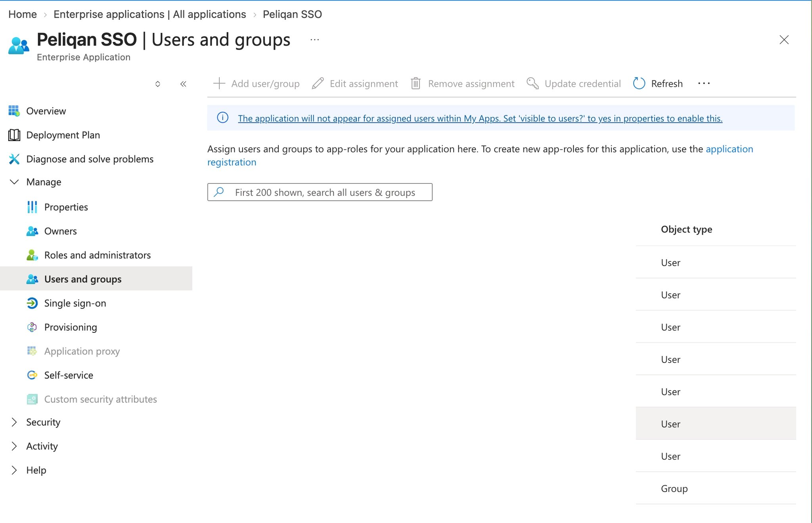812x523 pixels.
Task: Sort by Object type column header
Action: 686,229
